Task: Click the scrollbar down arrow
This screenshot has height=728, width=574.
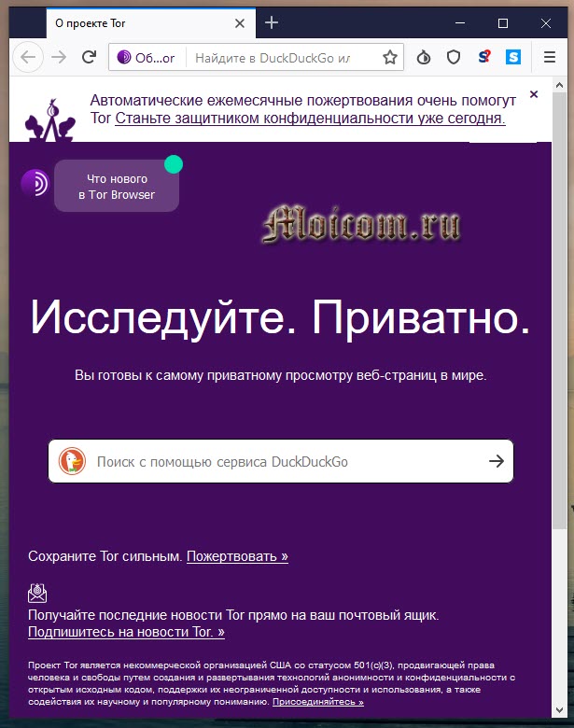Action: 559,710
